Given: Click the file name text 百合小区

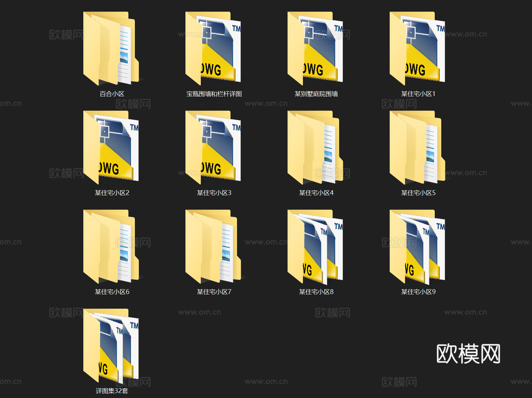Looking at the screenshot, I should click(112, 94).
